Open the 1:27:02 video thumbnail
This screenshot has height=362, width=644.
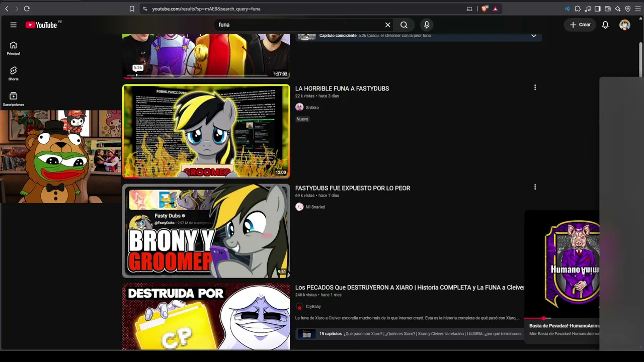click(206, 56)
